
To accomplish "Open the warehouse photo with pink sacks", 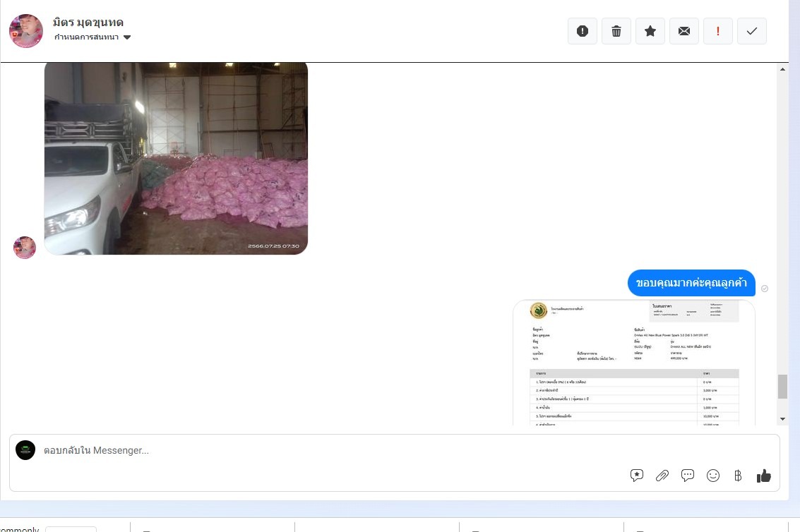I will 176,158.
